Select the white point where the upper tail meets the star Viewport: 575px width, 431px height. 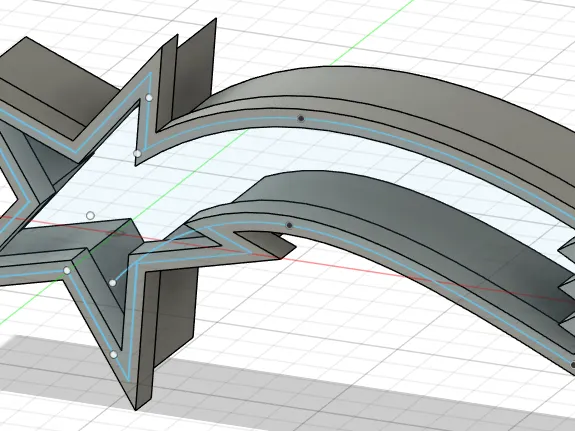tap(137, 154)
